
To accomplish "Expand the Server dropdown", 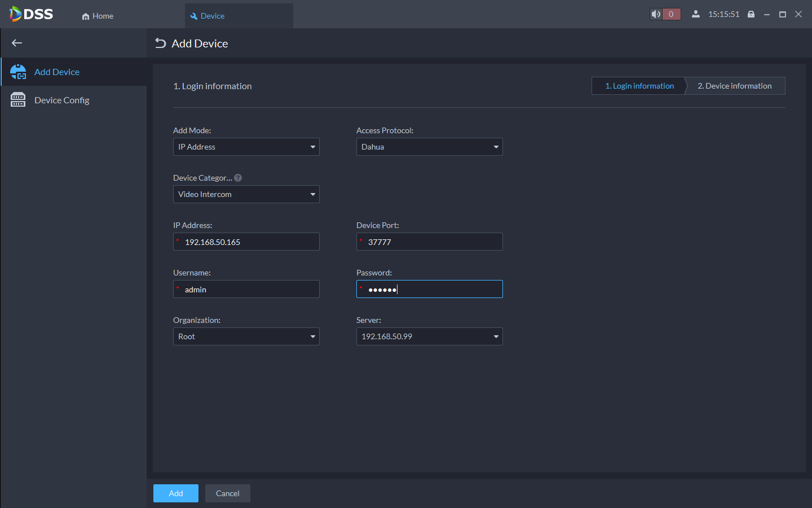I will coord(429,336).
